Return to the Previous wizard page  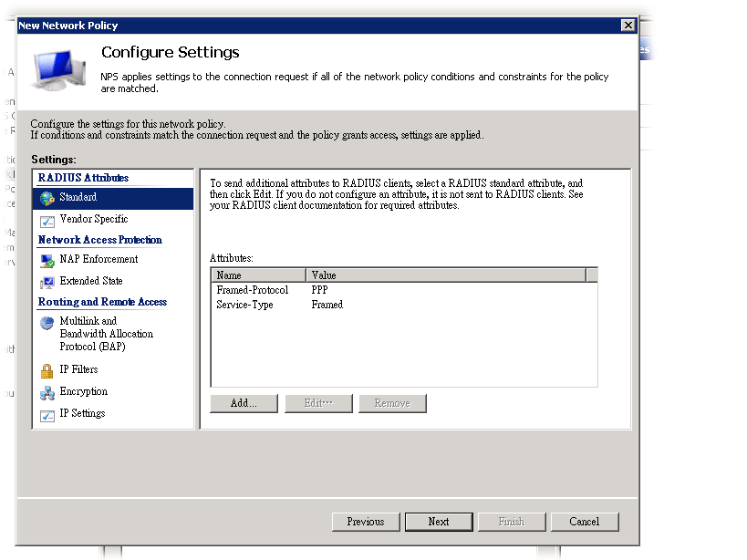point(365,522)
